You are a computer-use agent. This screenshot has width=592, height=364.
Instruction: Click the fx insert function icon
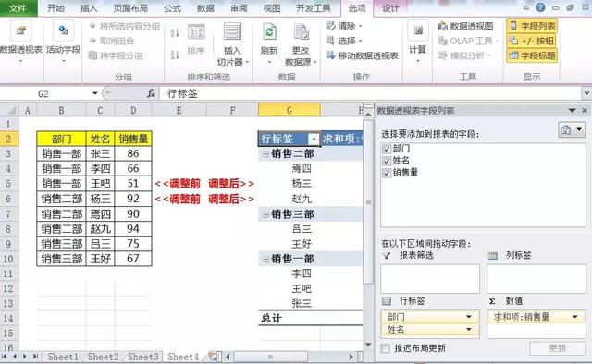(x=151, y=93)
